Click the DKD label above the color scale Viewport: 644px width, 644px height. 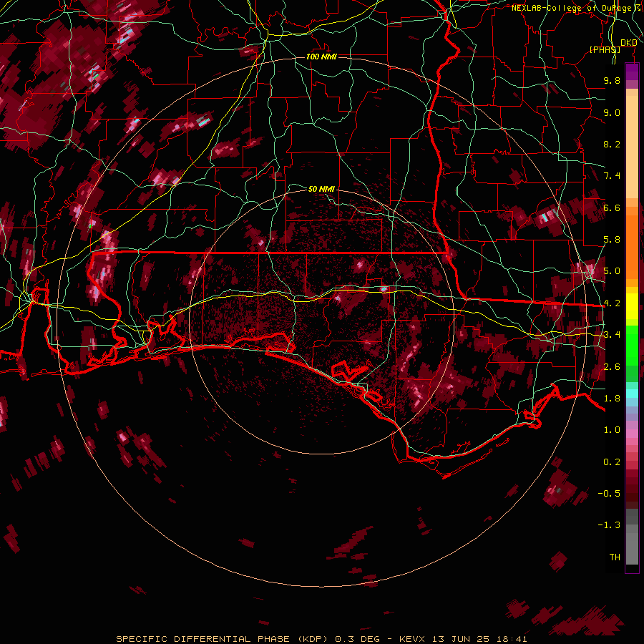pyautogui.click(x=628, y=43)
